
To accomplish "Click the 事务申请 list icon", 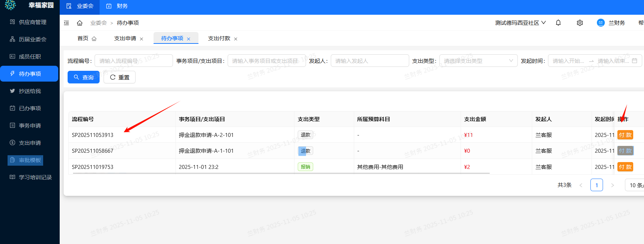I will click(12, 125).
